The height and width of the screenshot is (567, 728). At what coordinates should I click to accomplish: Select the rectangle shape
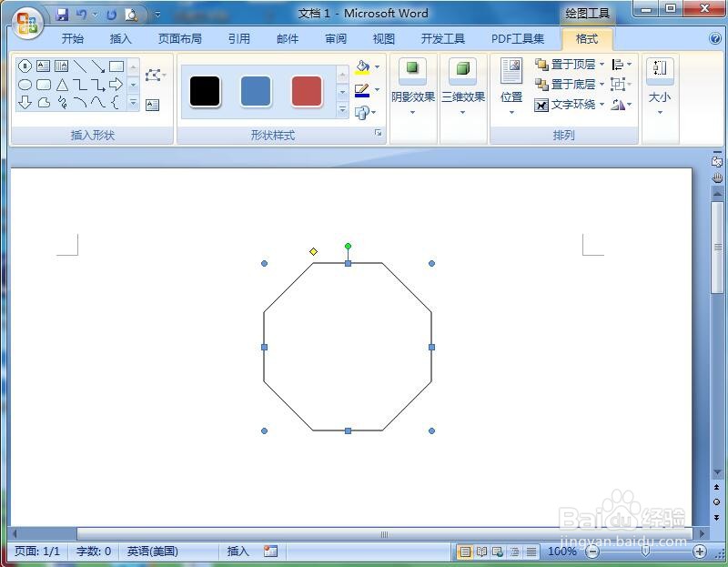pyautogui.click(x=116, y=66)
